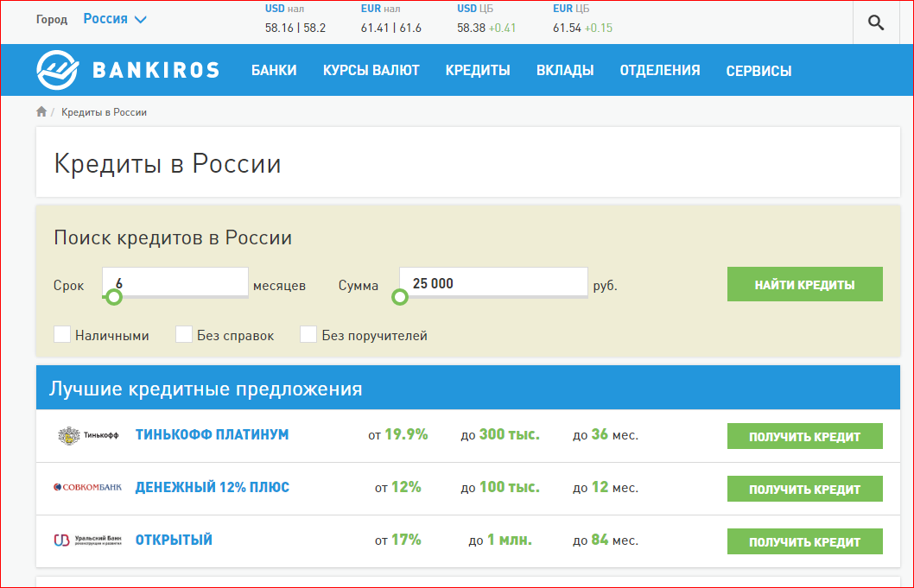The width and height of the screenshot is (914, 588).
Task: Get credit for Открытый offer
Action: click(805, 541)
